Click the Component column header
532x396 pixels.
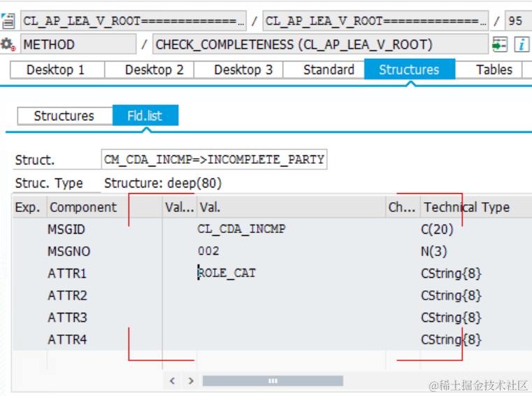(x=104, y=207)
